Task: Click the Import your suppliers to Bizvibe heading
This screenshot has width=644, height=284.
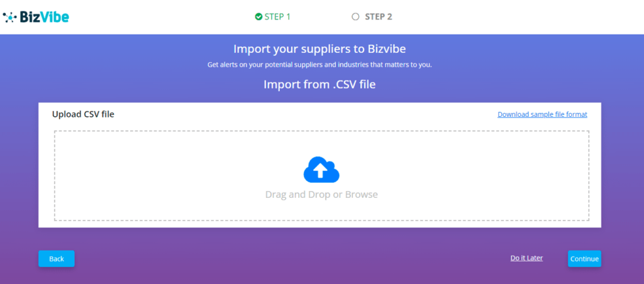Action: point(319,49)
